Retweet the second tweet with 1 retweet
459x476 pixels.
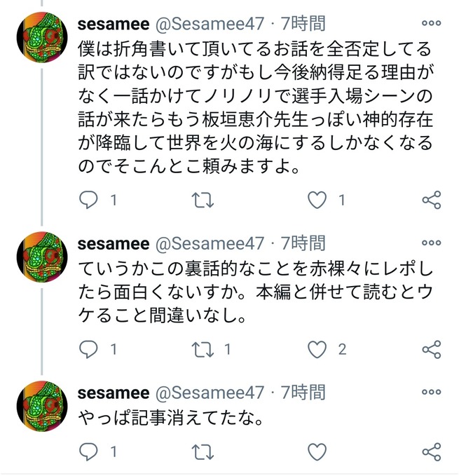point(202,348)
